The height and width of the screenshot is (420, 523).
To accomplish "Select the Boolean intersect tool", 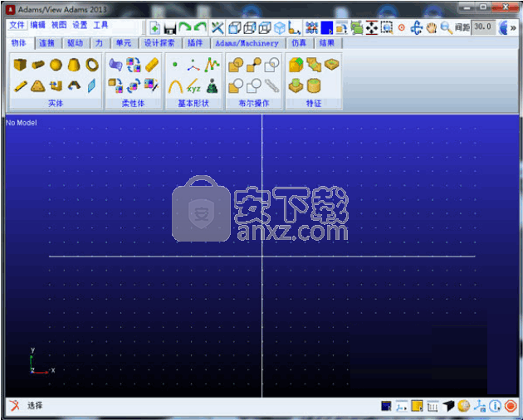I will [271, 65].
